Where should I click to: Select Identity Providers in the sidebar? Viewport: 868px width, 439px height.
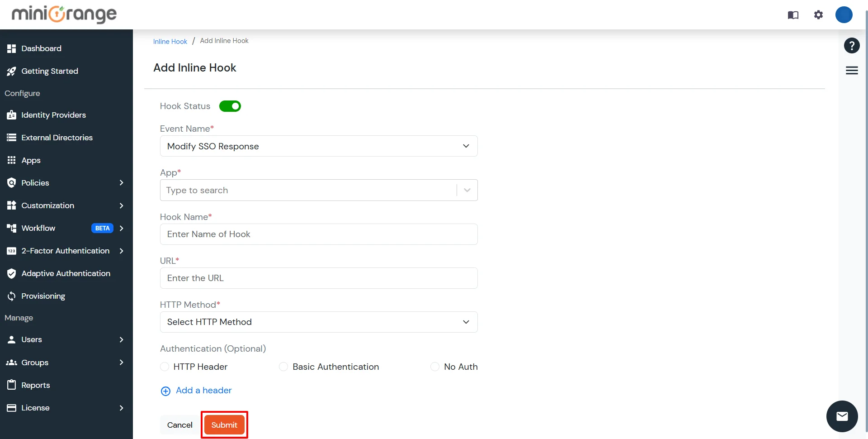(x=53, y=115)
